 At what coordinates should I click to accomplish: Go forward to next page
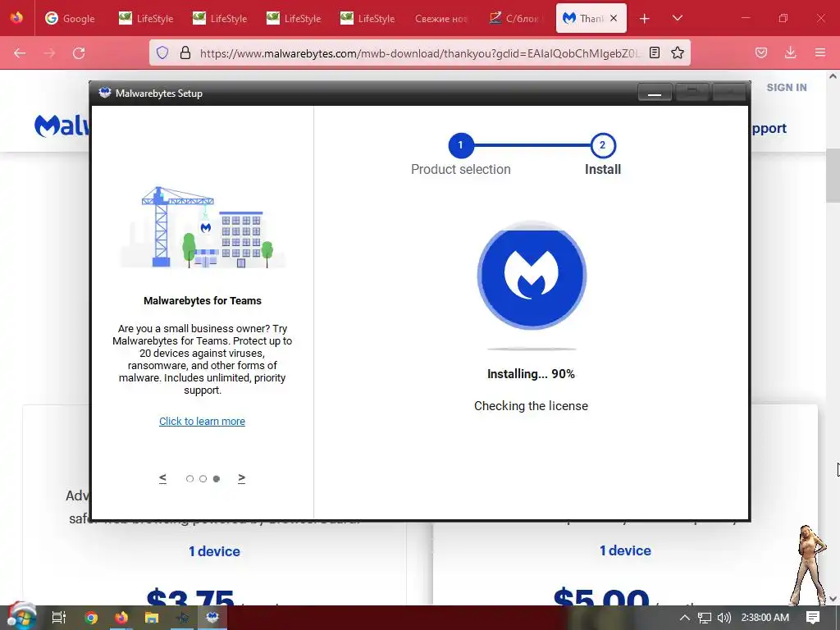point(49,53)
